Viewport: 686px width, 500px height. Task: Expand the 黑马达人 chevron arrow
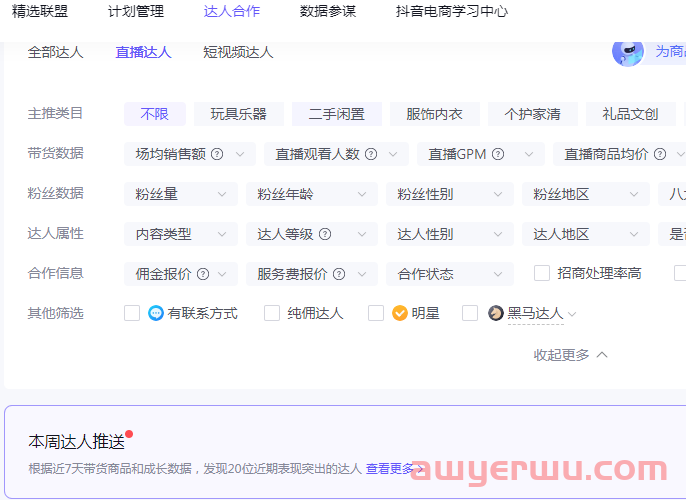(x=572, y=314)
